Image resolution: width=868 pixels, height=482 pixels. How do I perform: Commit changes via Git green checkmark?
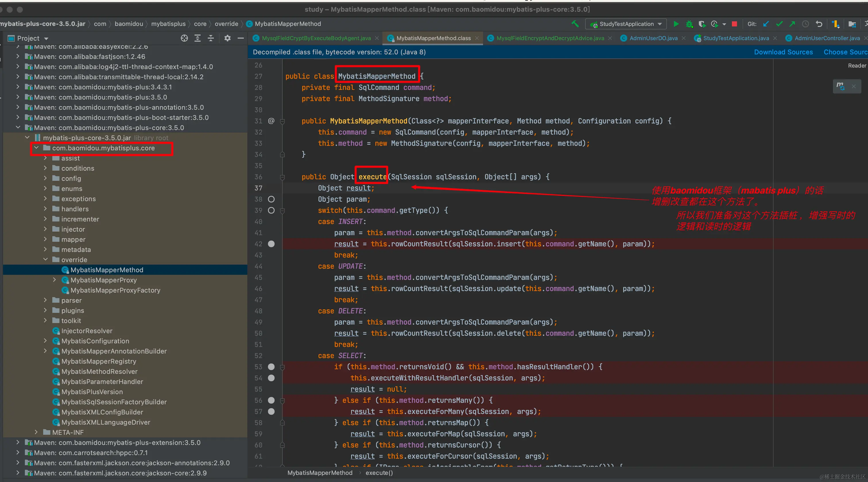(x=779, y=24)
